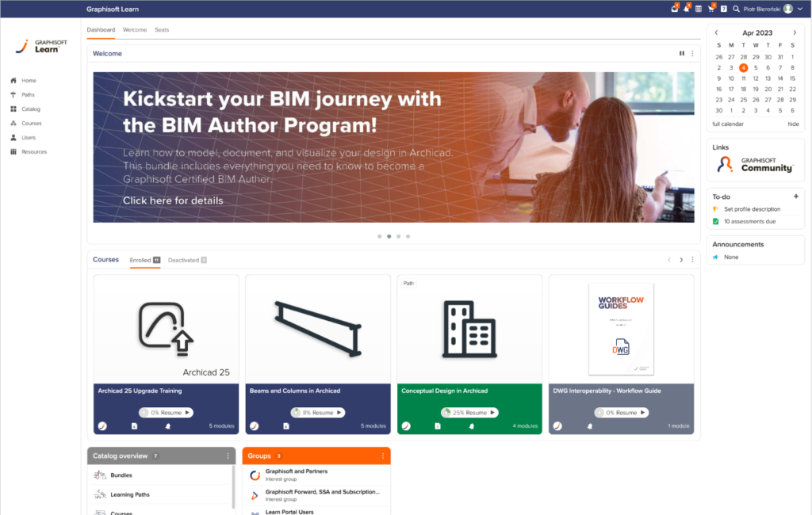
Task: Open the inbox messages icon with notification badge
Action: tap(675, 8)
